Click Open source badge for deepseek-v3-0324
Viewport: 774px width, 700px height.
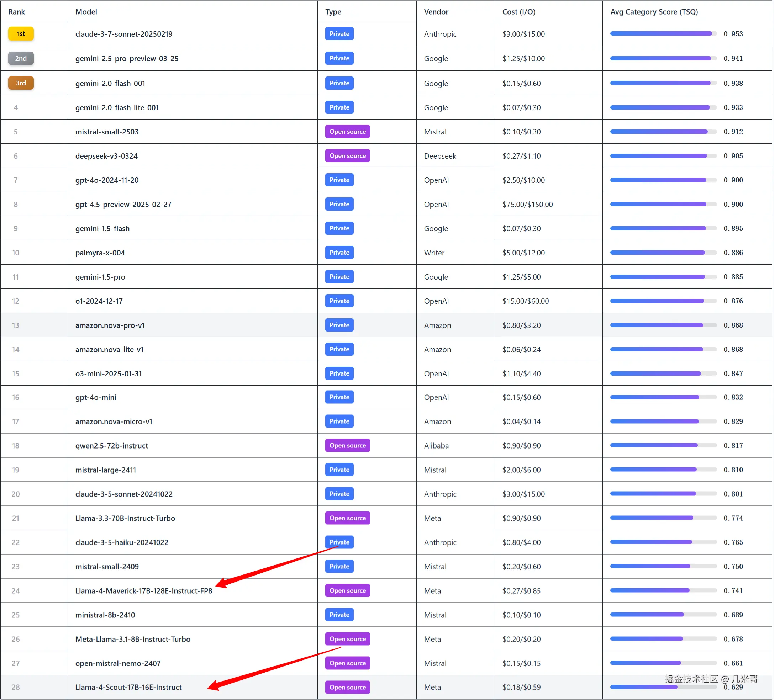[x=347, y=156]
